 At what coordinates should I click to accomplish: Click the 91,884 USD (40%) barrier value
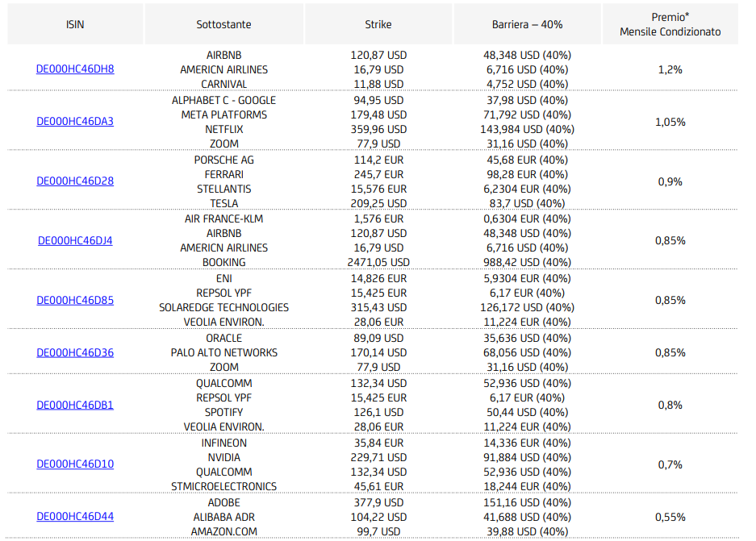coord(527,458)
